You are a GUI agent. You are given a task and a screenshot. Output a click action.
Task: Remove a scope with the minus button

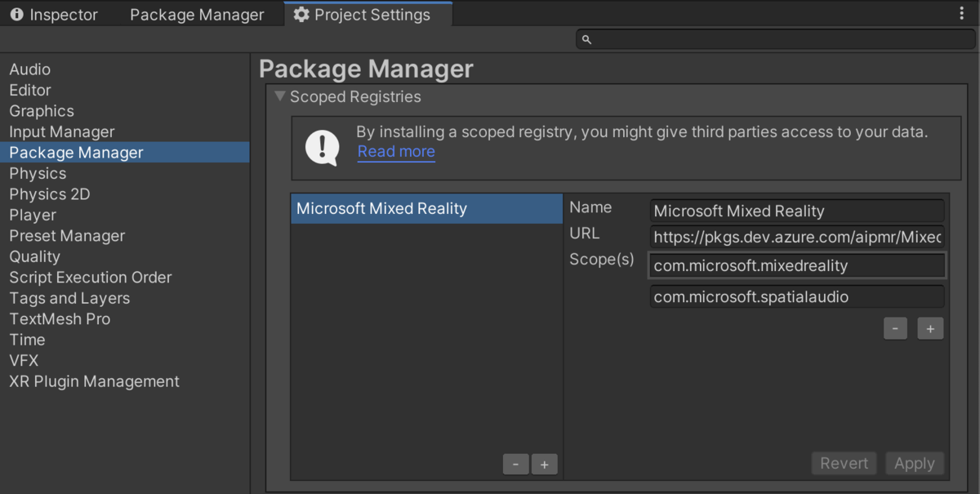(895, 328)
